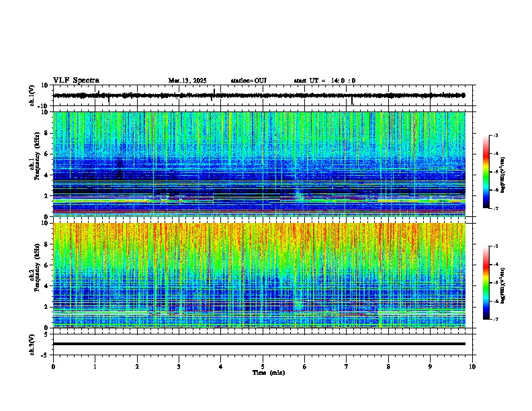Click the ch.3 flat voltage trace line
This screenshot has height=411, width=532.
259,344
